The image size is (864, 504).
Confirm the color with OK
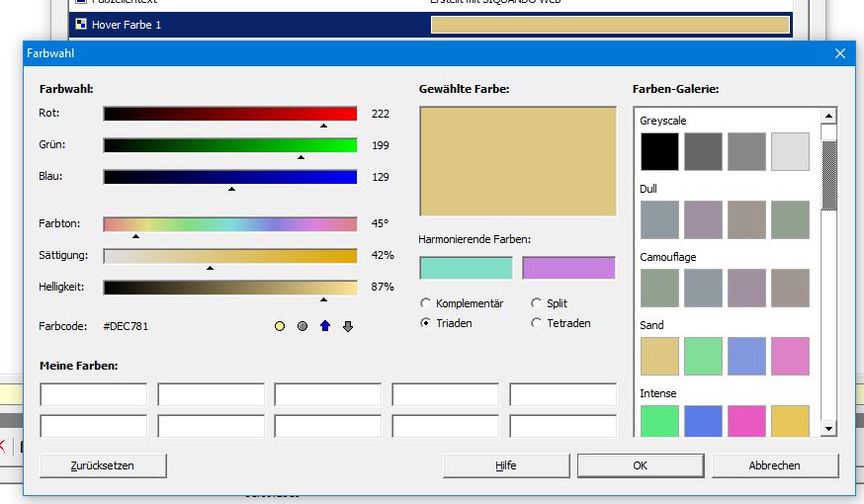pos(641,465)
